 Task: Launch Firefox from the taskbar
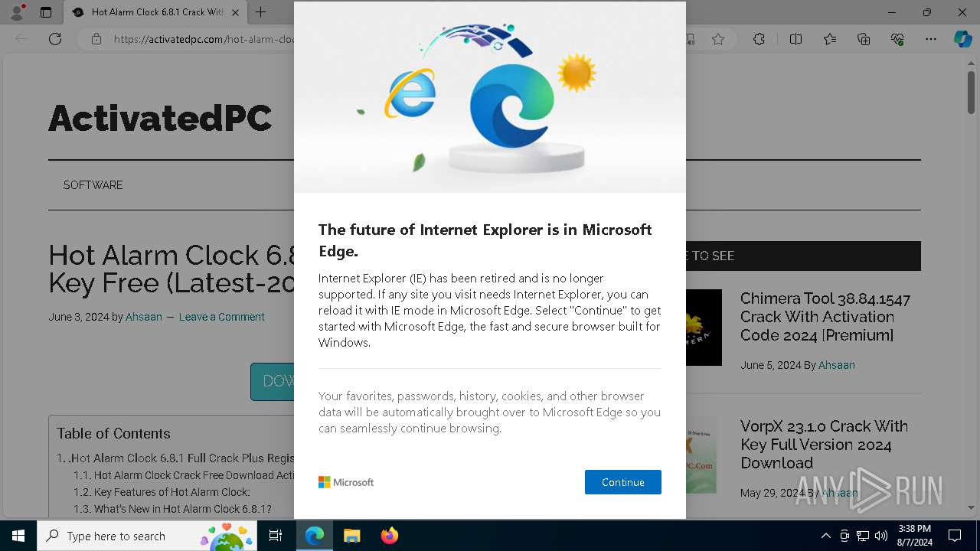(389, 536)
